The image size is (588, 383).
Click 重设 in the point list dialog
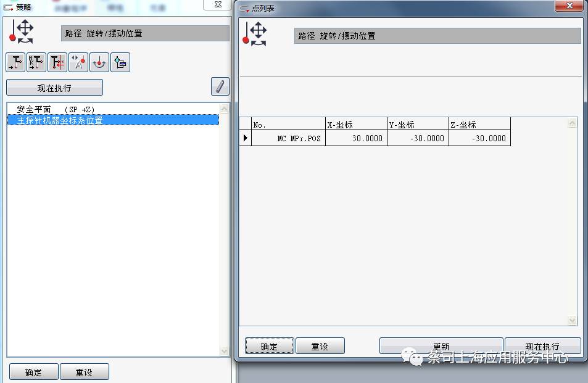click(320, 346)
